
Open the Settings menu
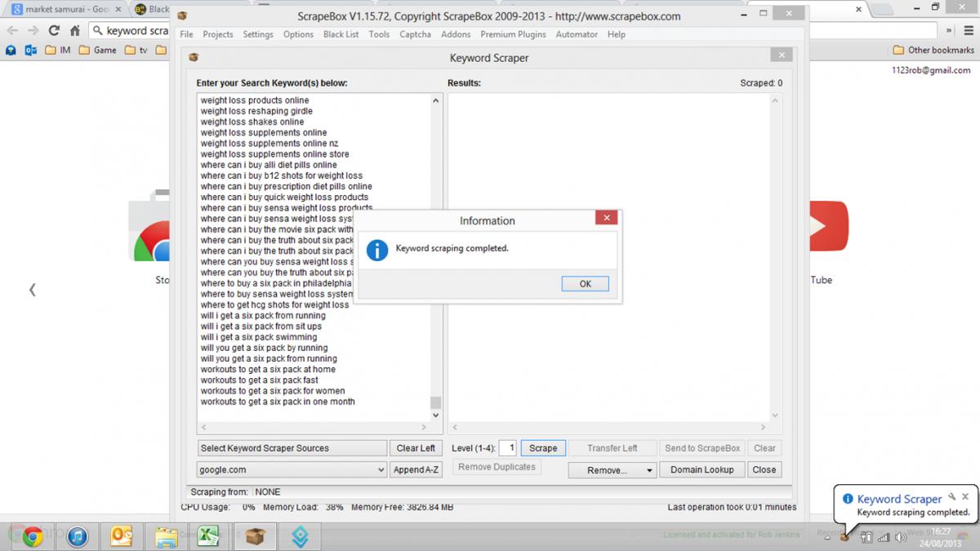258,34
